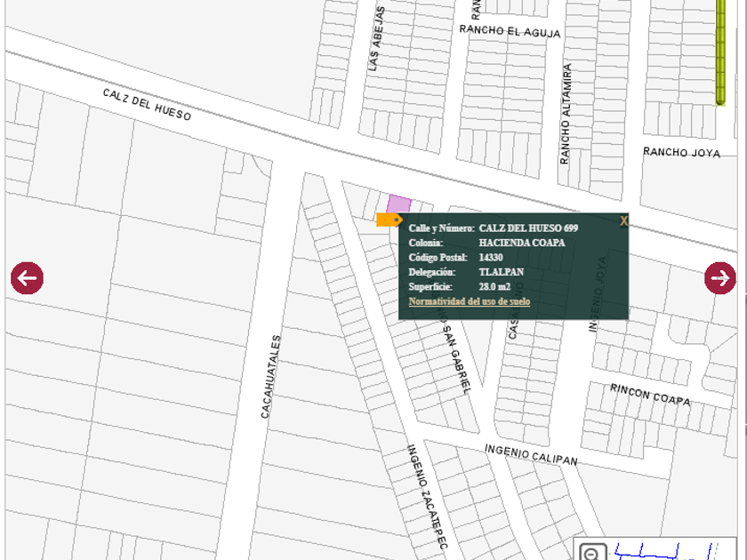Screen dimensions: 747x560
Task: Click the RANCHO ALTAMIRA street label
Action: 566,115
